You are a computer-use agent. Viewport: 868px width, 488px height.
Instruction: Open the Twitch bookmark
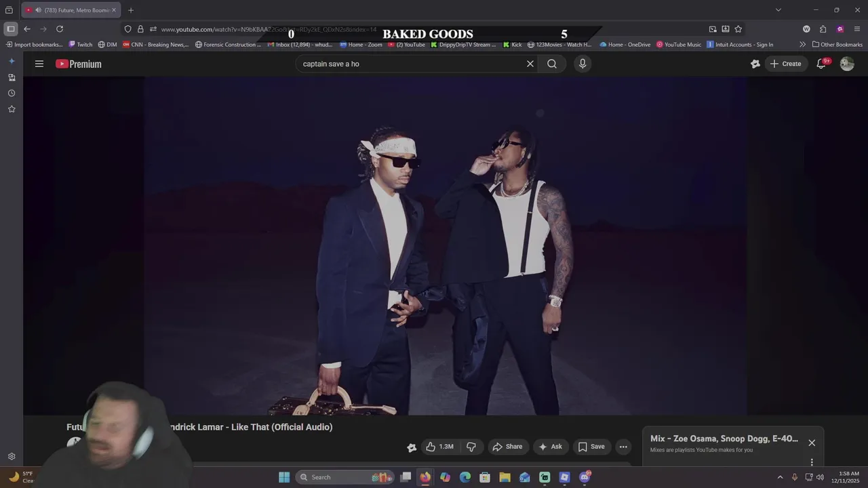tap(81, 45)
